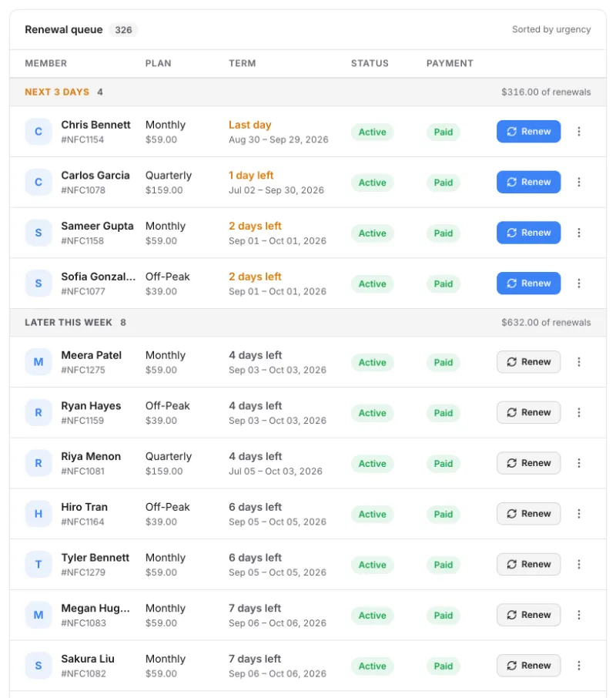Click Carlos Garcia's Active status badge
This screenshot has width=616, height=698.
372,183
